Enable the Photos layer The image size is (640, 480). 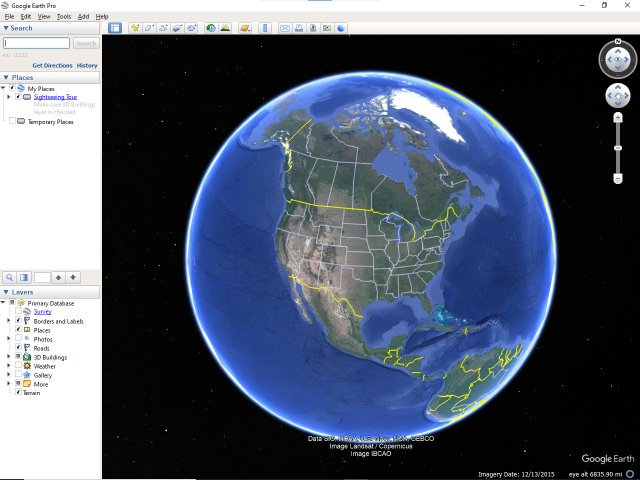coord(18,339)
